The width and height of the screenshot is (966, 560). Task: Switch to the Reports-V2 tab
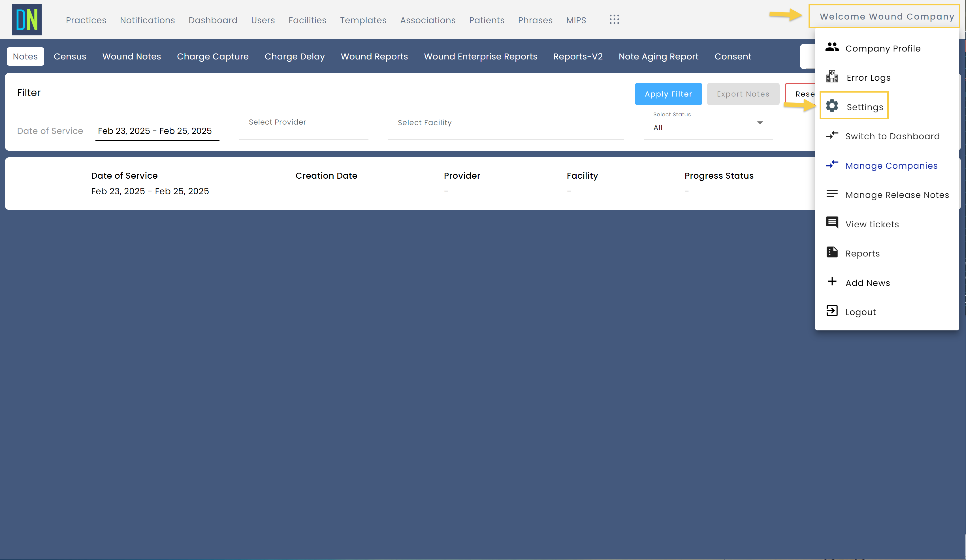coord(578,57)
